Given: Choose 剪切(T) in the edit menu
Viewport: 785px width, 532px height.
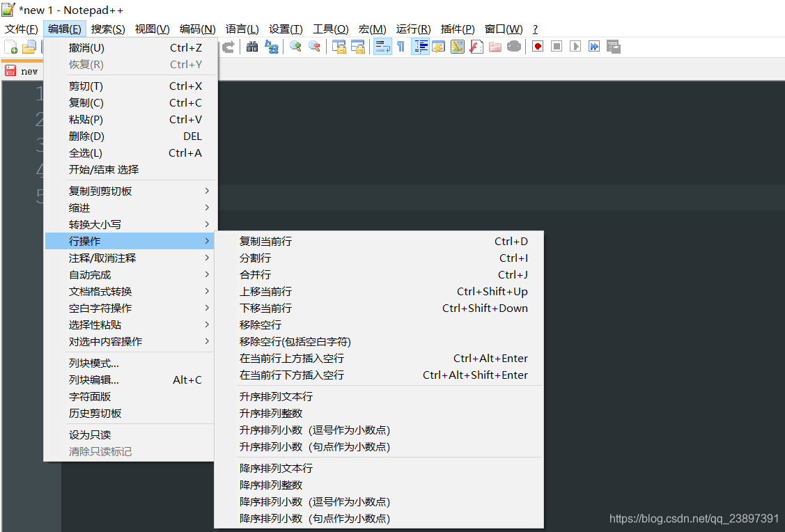Looking at the screenshot, I should [130, 86].
